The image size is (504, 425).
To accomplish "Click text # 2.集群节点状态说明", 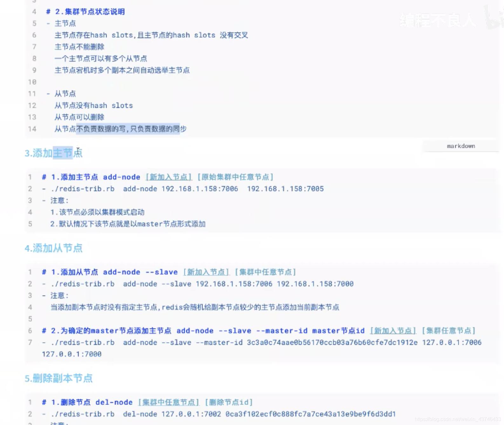I will click(x=85, y=12).
